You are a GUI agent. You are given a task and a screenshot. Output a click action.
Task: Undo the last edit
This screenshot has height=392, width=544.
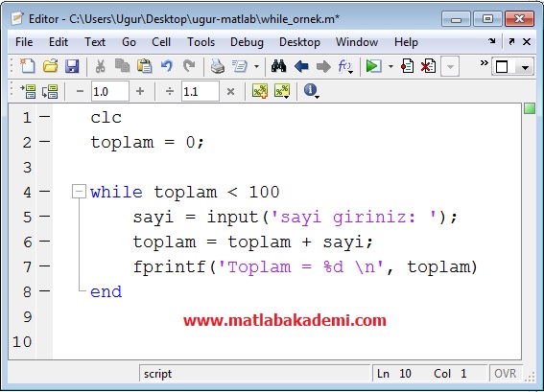(167, 66)
